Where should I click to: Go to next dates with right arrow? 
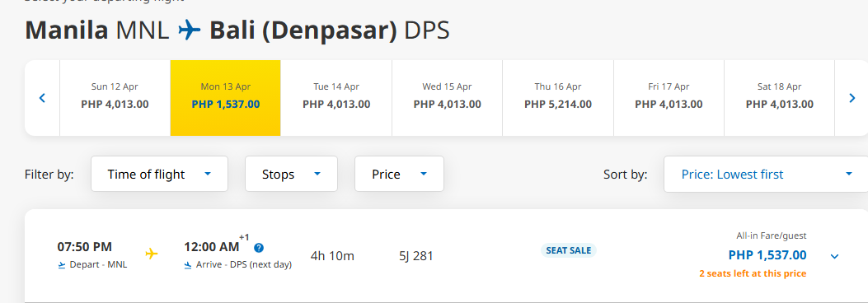(852, 99)
